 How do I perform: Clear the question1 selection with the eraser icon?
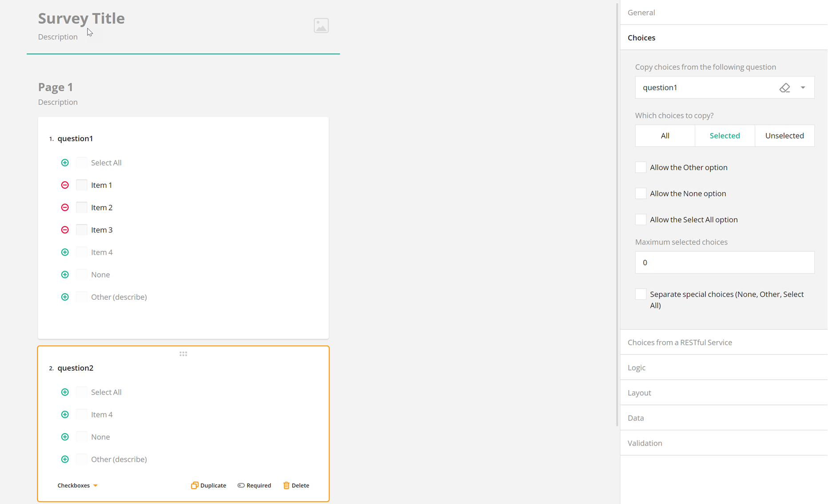point(784,87)
